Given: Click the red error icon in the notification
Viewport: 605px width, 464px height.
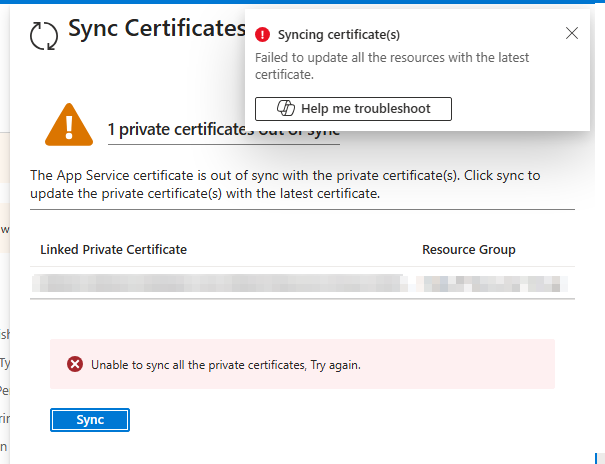Looking at the screenshot, I should click(x=263, y=34).
